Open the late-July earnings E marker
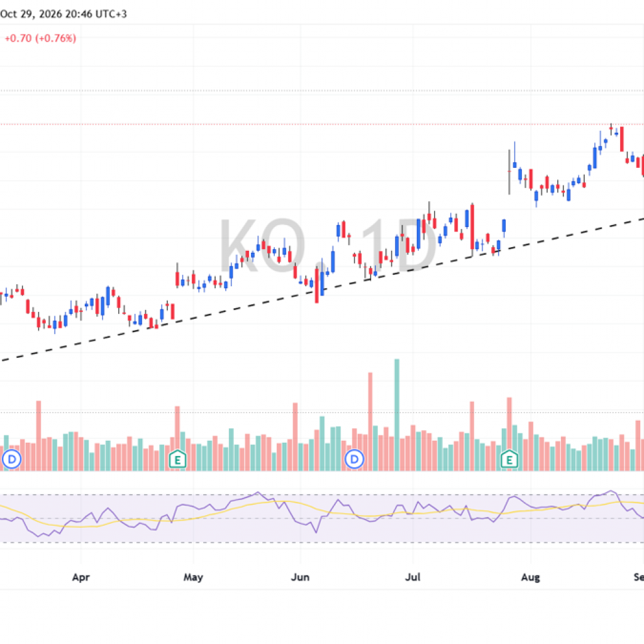 coord(509,459)
